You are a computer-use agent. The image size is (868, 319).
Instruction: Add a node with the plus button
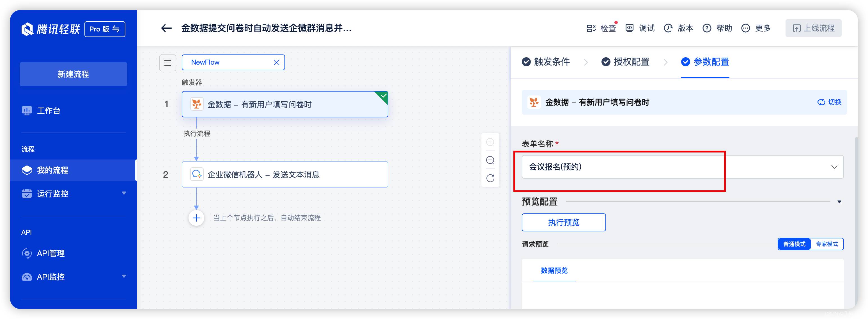point(196,218)
